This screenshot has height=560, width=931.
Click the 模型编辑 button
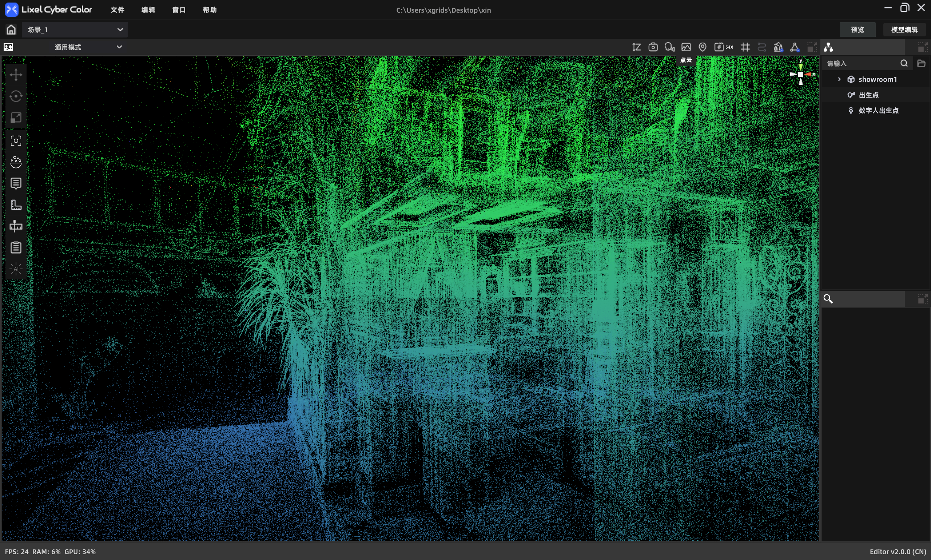(904, 29)
